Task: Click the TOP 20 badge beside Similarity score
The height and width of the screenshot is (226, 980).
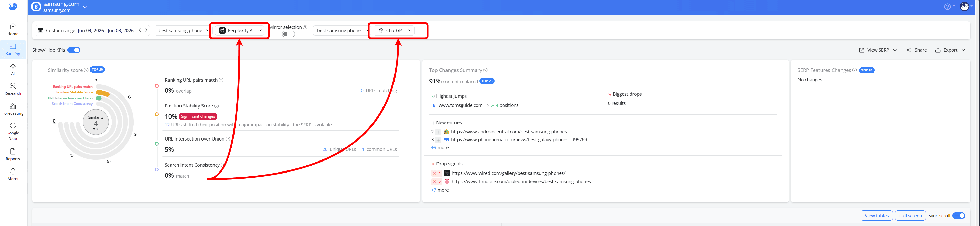Action: coord(97,70)
